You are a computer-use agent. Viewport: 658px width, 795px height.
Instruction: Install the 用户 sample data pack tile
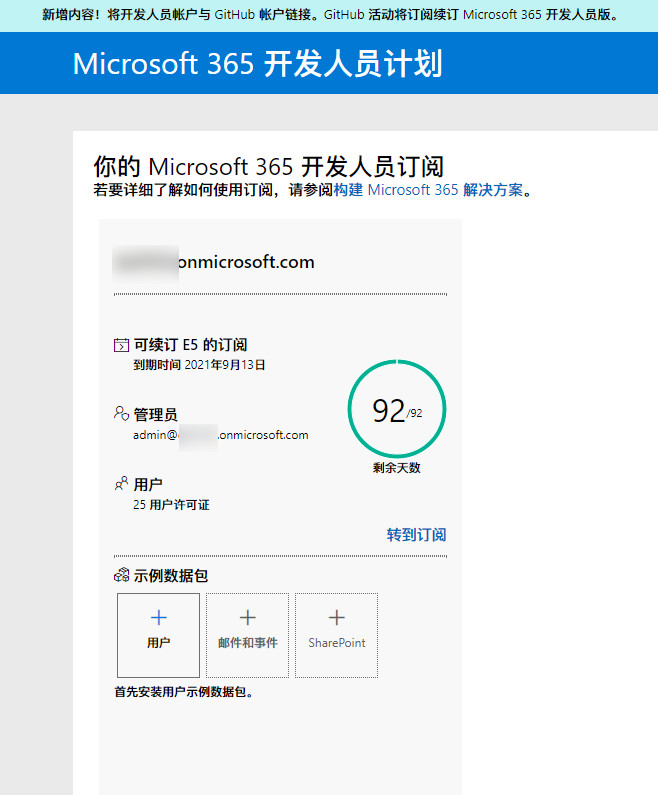tap(158, 635)
